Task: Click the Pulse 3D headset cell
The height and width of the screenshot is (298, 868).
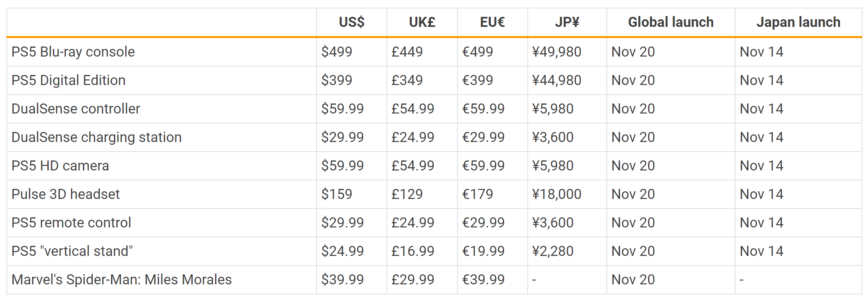Action: (x=162, y=195)
